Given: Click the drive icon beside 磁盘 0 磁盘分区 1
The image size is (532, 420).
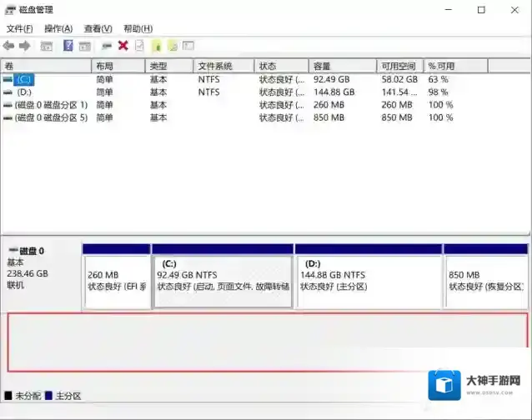Looking at the screenshot, I should click(8, 105).
